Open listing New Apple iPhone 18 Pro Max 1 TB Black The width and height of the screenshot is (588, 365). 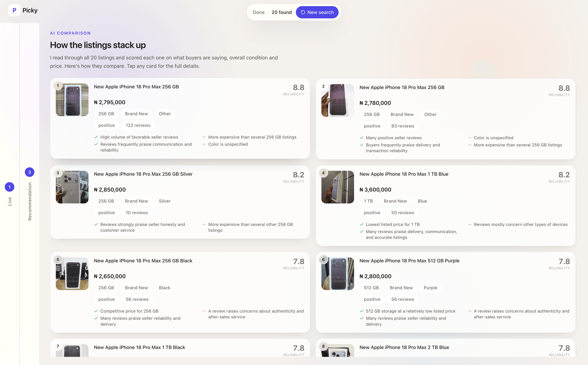pos(139,347)
